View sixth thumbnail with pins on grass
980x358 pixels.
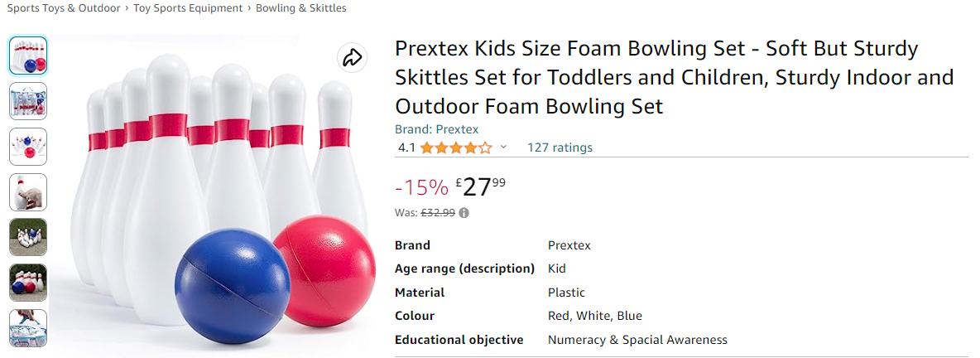tap(28, 283)
